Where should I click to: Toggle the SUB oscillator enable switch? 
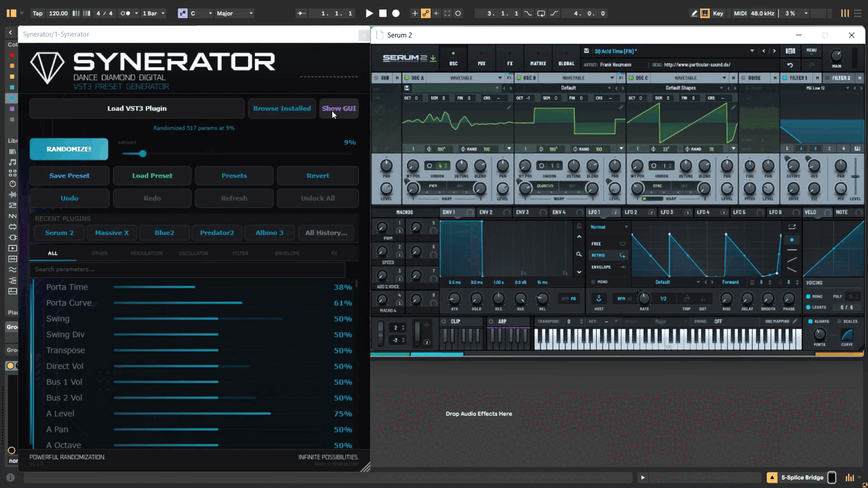tap(376, 78)
